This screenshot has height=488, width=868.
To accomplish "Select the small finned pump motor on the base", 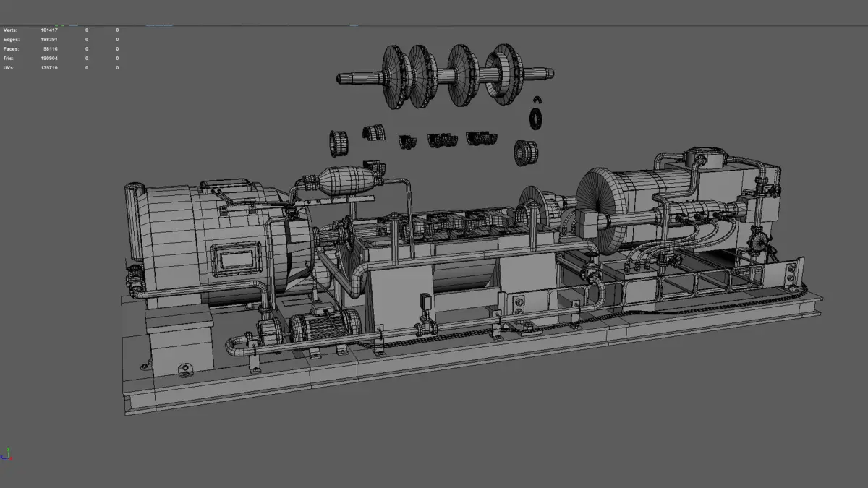I will [x=324, y=325].
